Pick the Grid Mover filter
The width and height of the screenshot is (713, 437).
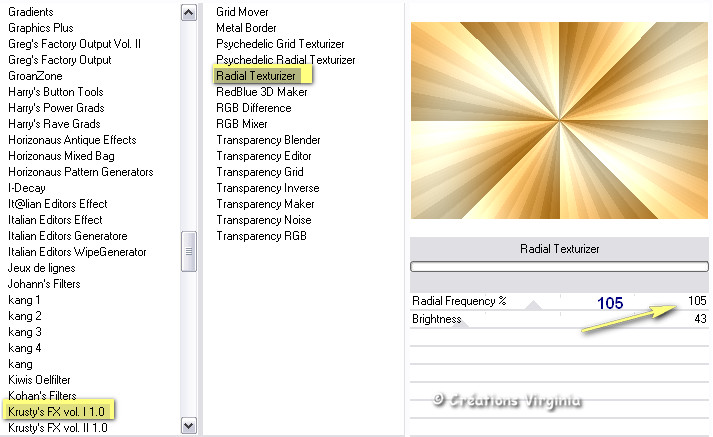(242, 12)
